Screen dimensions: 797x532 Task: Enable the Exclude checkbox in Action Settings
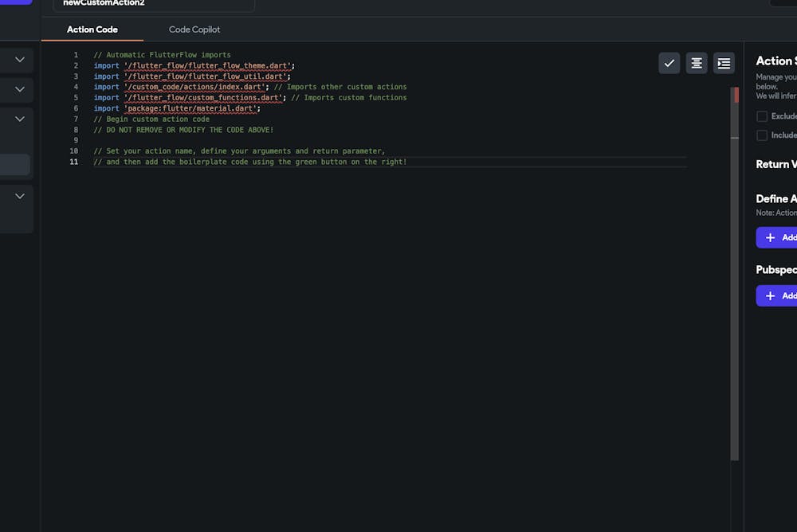coord(763,116)
